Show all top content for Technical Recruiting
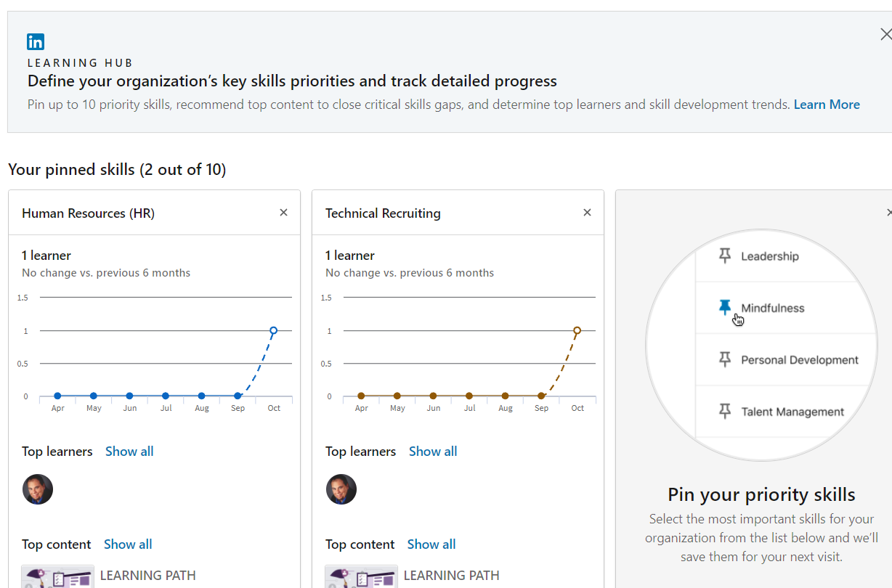This screenshot has width=892, height=588. tap(431, 544)
